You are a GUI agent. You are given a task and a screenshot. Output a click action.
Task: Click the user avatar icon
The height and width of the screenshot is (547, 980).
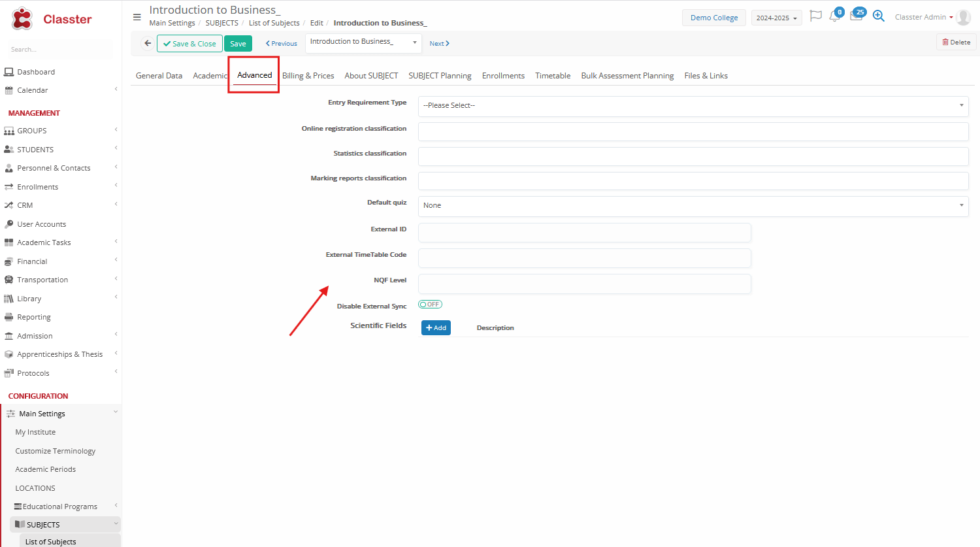pos(963,18)
